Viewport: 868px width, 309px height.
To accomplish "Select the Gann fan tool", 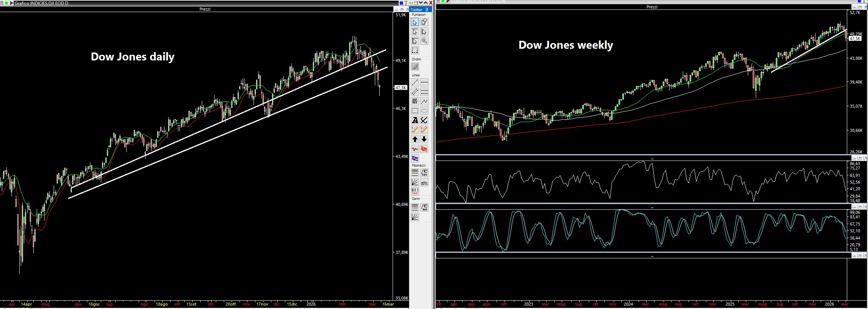I will pyautogui.click(x=415, y=216).
